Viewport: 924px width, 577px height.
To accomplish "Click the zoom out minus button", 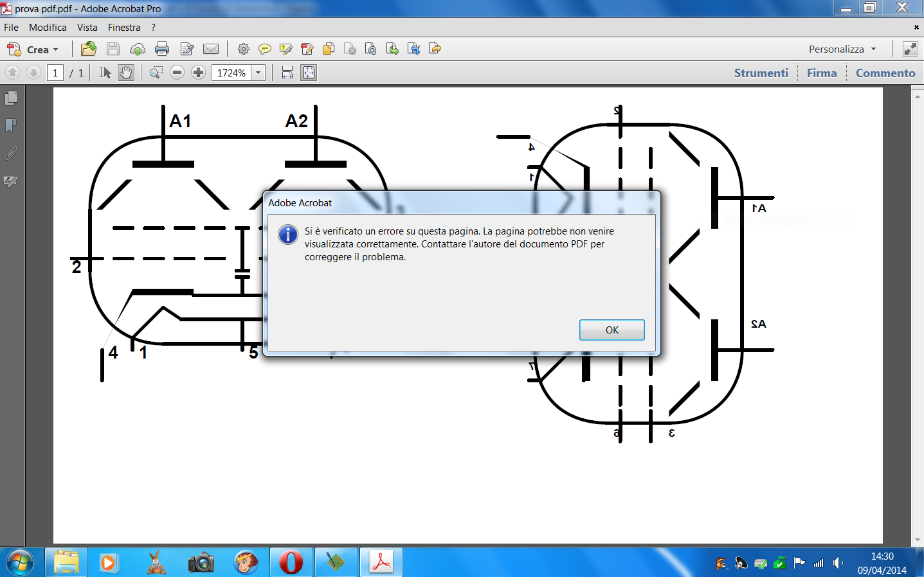I will (177, 73).
